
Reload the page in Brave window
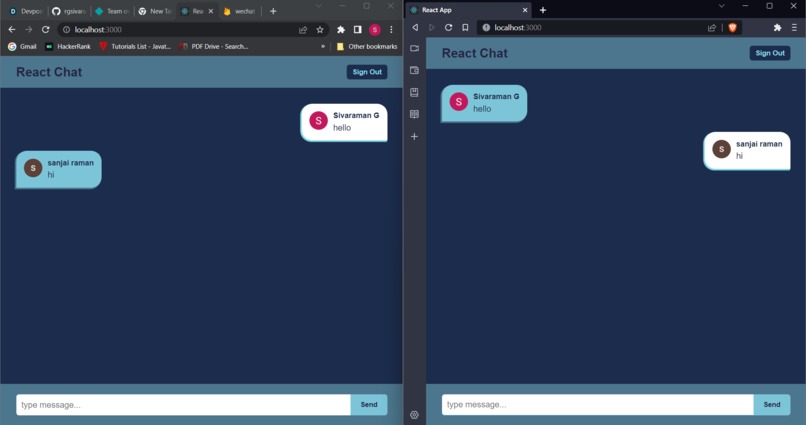(448, 27)
